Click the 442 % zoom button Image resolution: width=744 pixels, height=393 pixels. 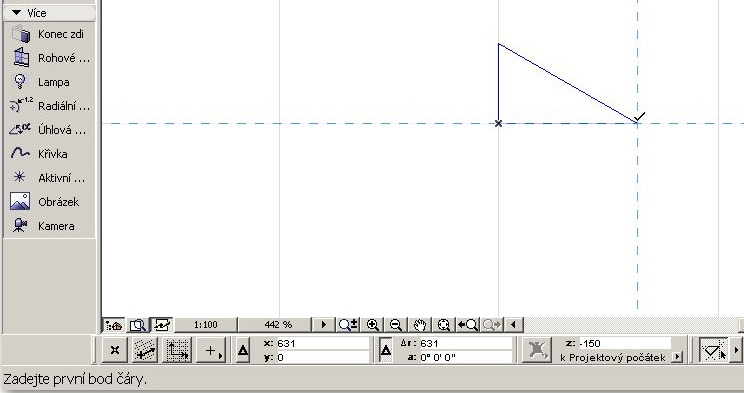pos(278,325)
